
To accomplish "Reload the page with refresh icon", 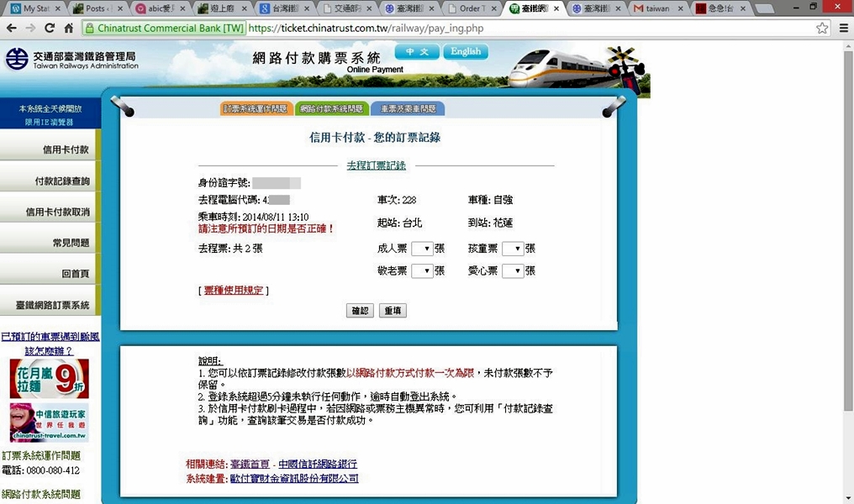I will (50, 28).
